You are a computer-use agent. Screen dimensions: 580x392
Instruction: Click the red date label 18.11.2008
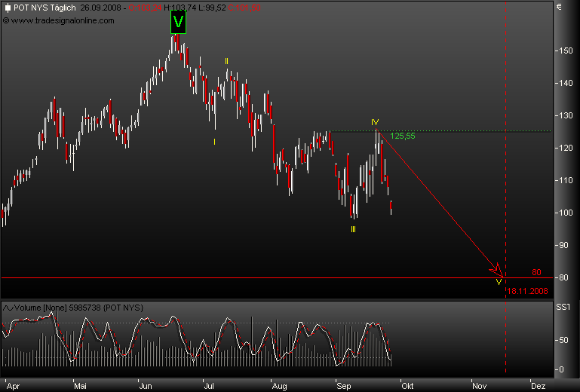(527, 291)
